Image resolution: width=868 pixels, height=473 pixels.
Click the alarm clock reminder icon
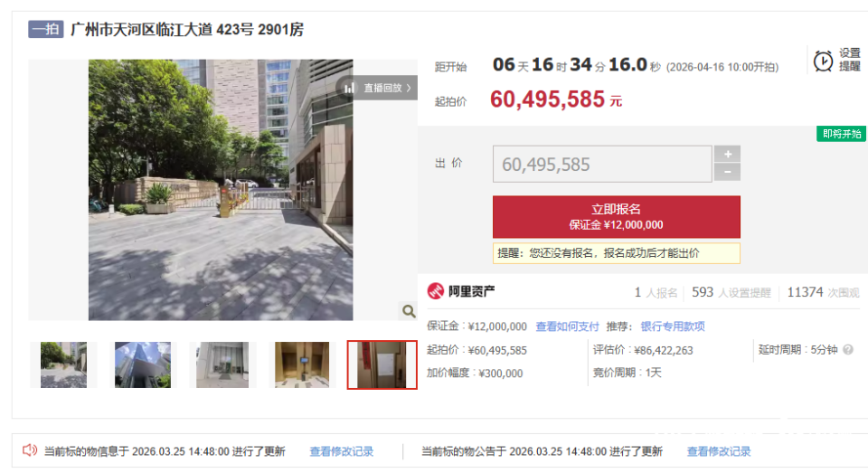[x=823, y=61]
